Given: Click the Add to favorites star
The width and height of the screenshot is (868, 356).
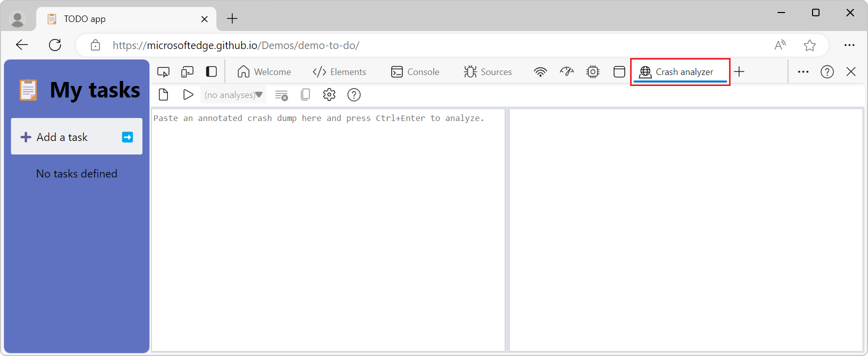Looking at the screenshot, I should coord(810,45).
